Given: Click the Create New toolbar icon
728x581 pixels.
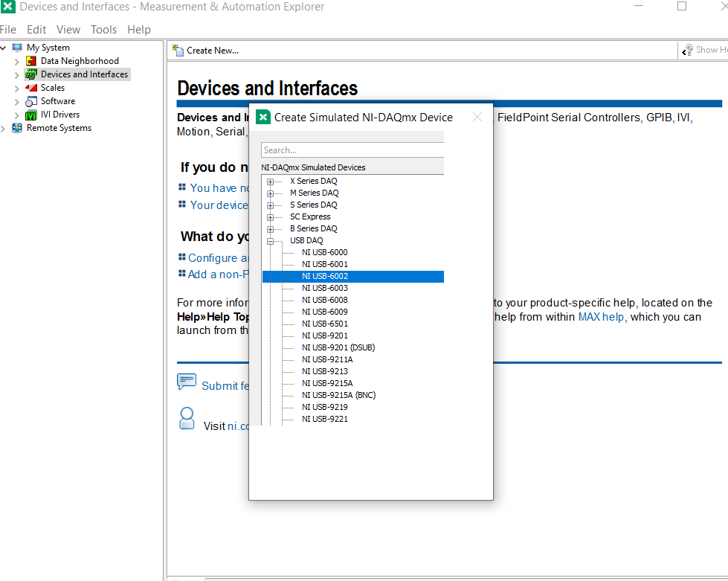Looking at the screenshot, I should pyautogui.click(x=178, y=50).
